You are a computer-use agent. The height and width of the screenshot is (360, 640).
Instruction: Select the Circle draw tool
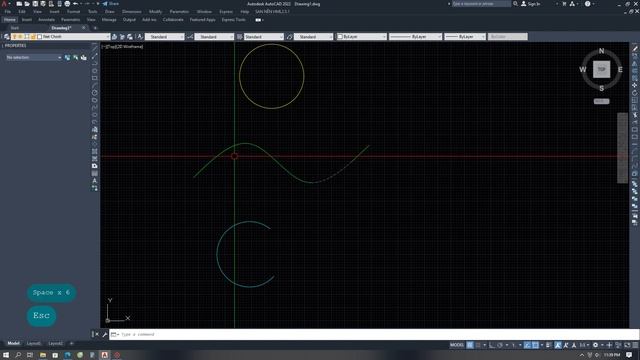(94, 93)
